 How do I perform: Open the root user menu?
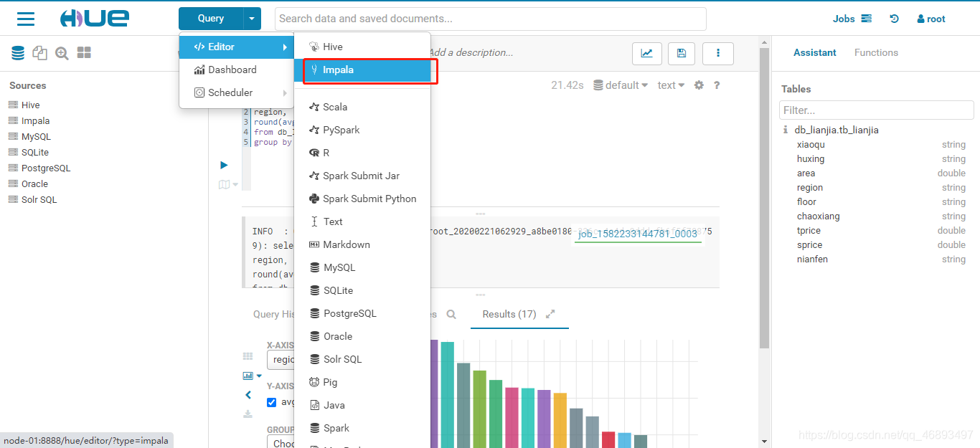point(931,19)
